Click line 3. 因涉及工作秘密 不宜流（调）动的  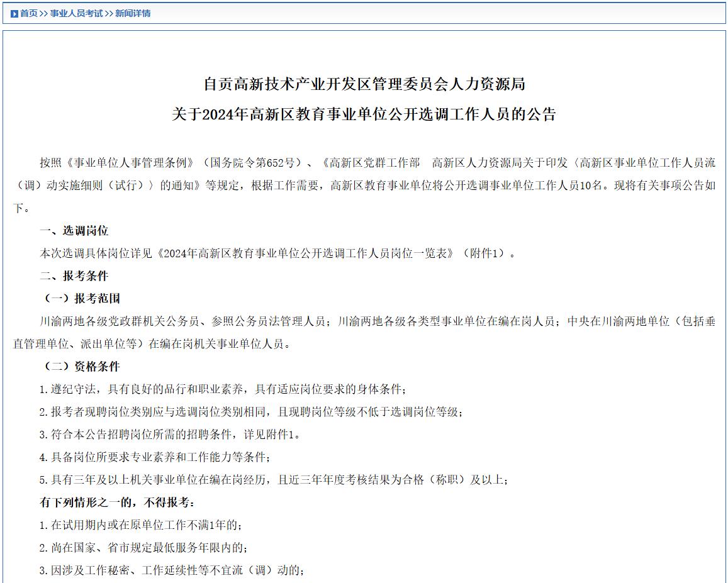coord(172,571)
